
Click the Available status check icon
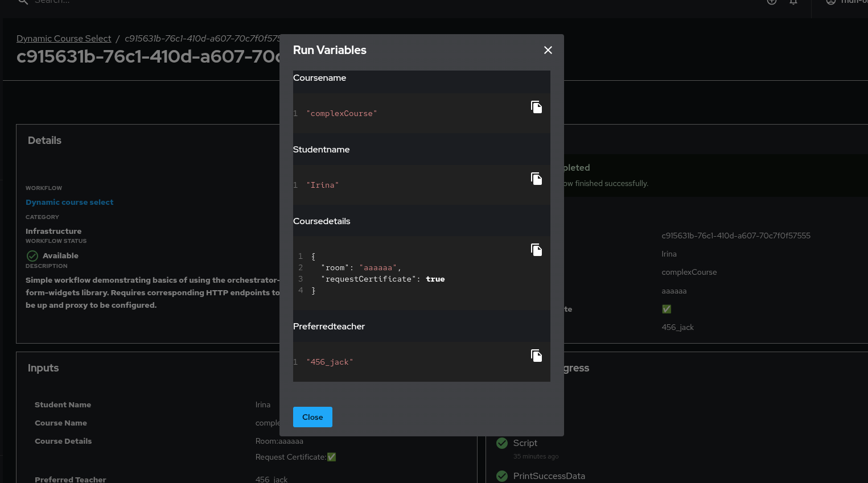click(x=32, y=256)
